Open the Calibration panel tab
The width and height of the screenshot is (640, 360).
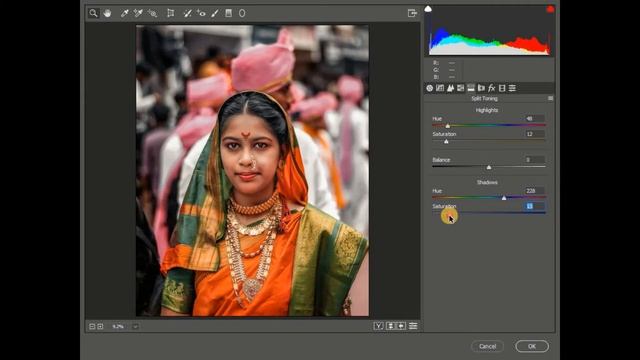point(502,88)
